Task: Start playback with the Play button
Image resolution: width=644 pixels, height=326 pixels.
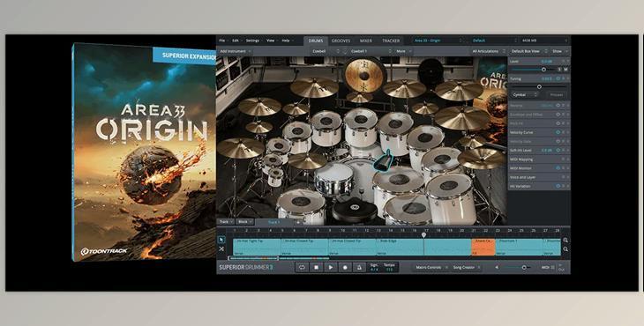Action: coord(331,267)
